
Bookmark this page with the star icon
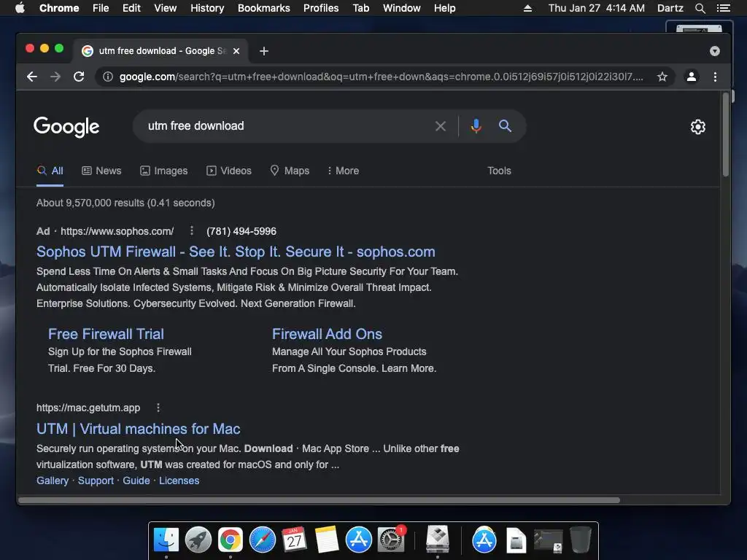662,77
